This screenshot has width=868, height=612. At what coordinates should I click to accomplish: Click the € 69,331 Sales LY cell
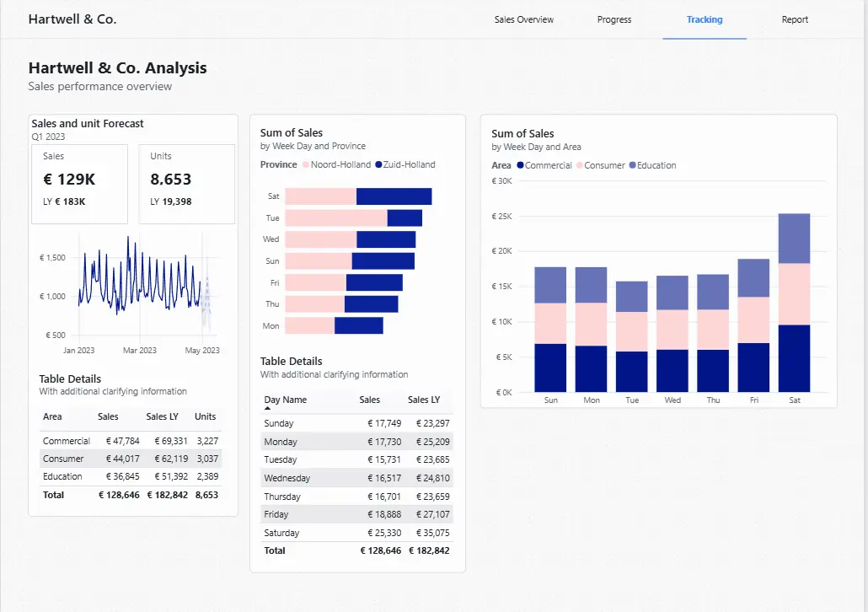point(171,441)
